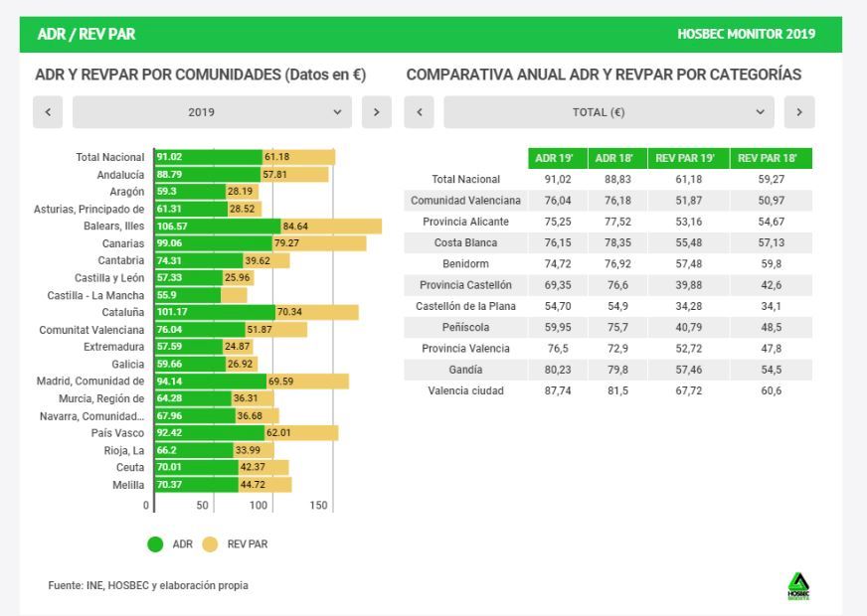Viewport: 867px width, 616px height.
Task: Click next arrow beside the 2019 selector
Action: [x=376, y=112]
